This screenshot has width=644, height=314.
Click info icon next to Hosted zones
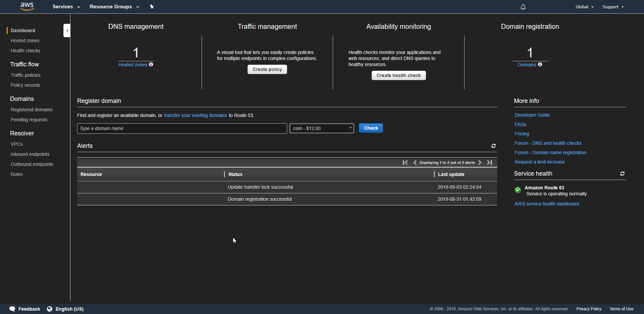point(151,64)
